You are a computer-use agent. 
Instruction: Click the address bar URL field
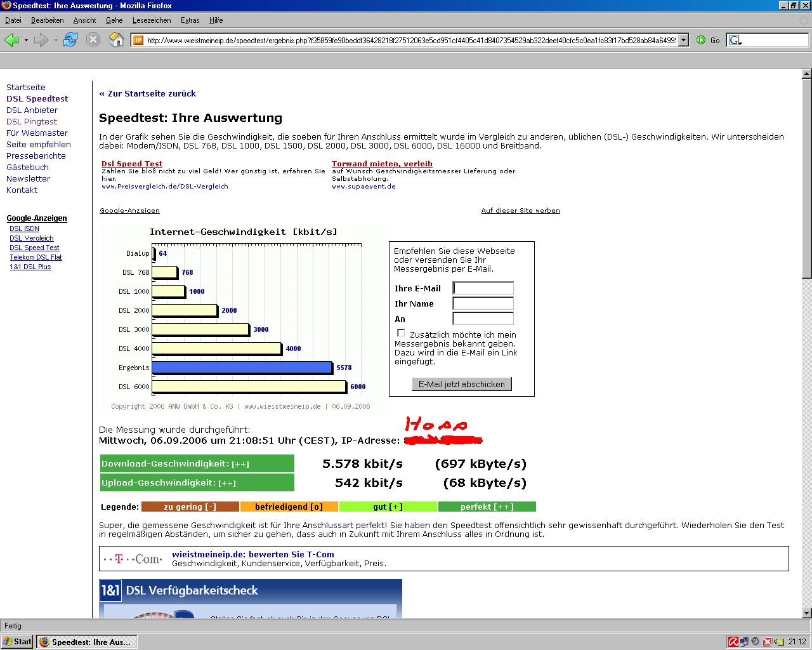click(x=411, y=40)
